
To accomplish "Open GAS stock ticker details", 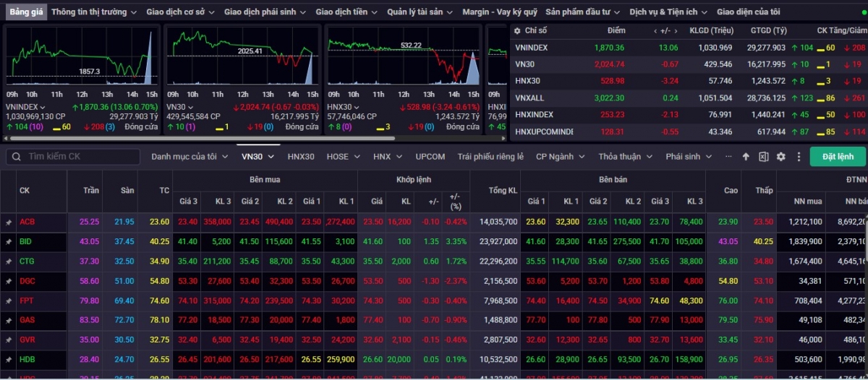I will point(27,319).
